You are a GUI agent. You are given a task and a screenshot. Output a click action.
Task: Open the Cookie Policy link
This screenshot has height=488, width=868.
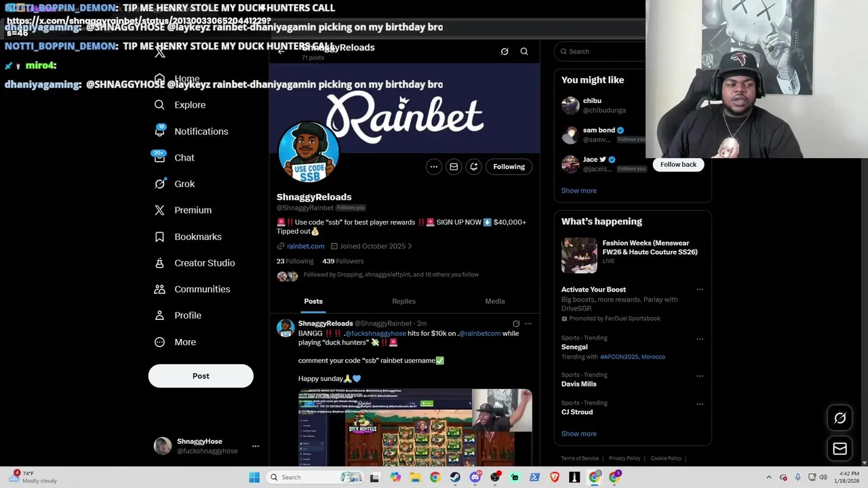[x=666, y=458]
